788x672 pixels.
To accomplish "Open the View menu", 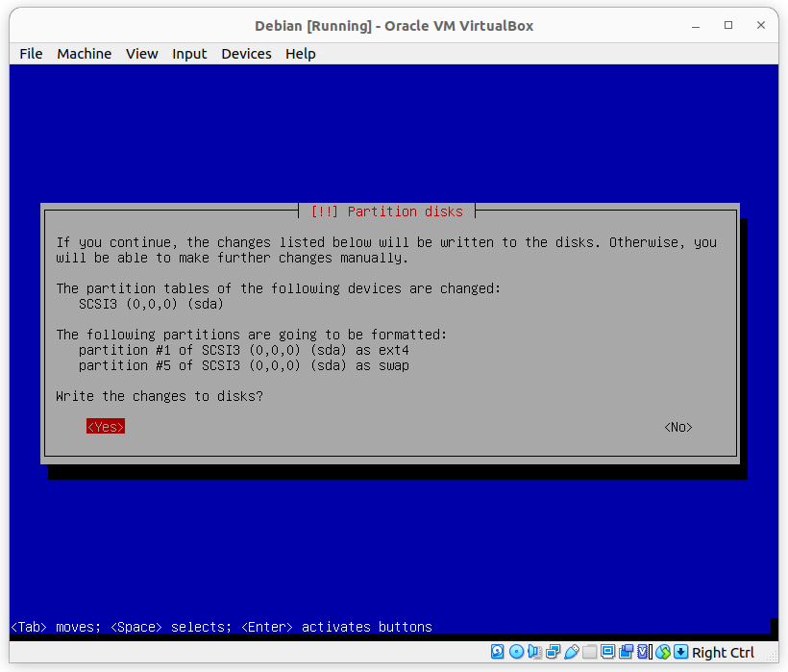I will 141,54.
